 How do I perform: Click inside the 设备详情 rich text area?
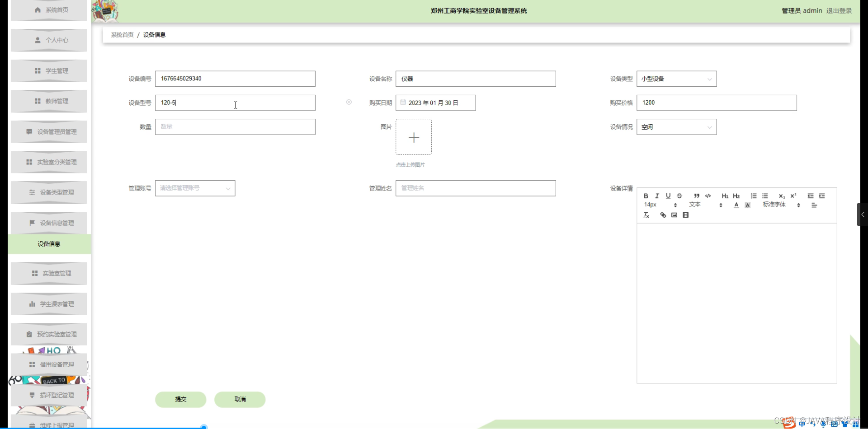point(736,303)
